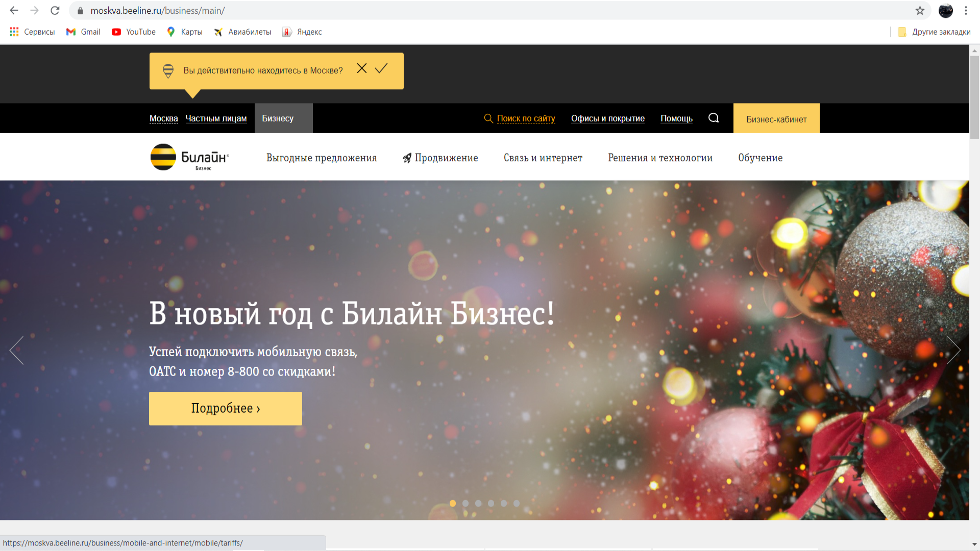Open the YouTube bookmark
Image resolution: width=980 pixels, height=551 pixels.
(134, 32)
